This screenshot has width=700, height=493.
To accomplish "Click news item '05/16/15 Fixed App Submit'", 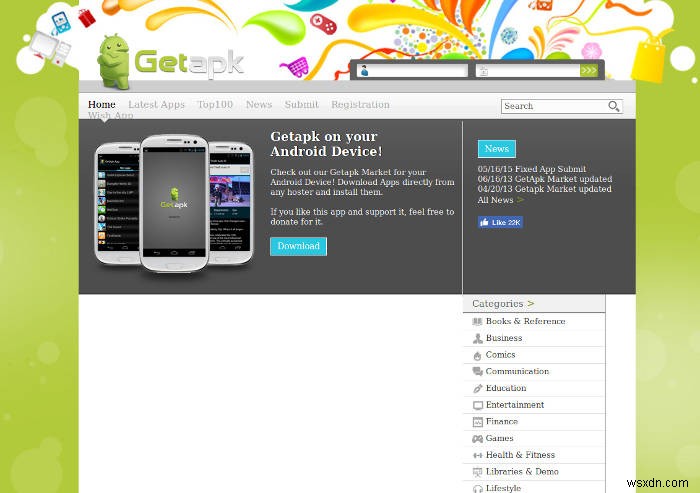I will point(532,169).
